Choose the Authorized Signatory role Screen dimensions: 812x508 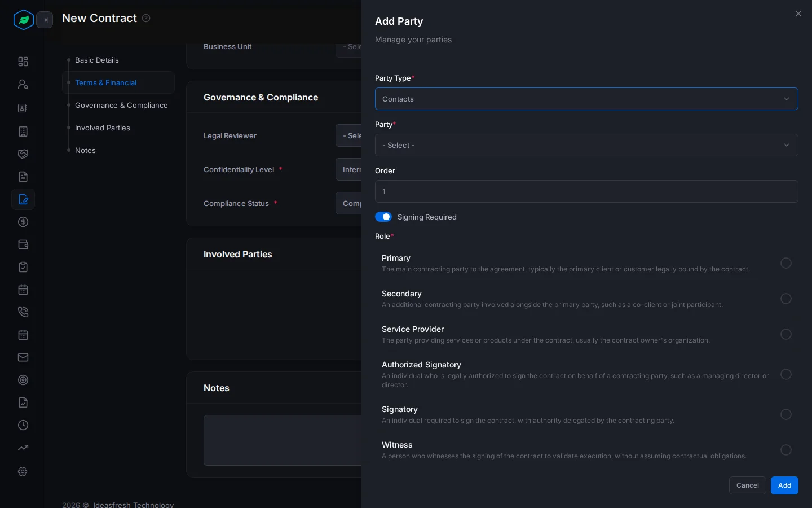pos(786,374)
